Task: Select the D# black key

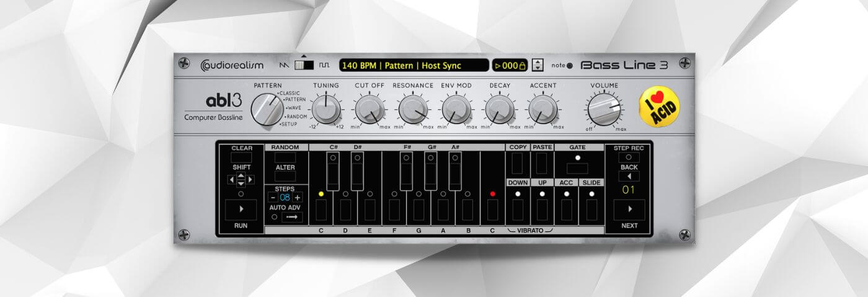Action: coord(358,171)
